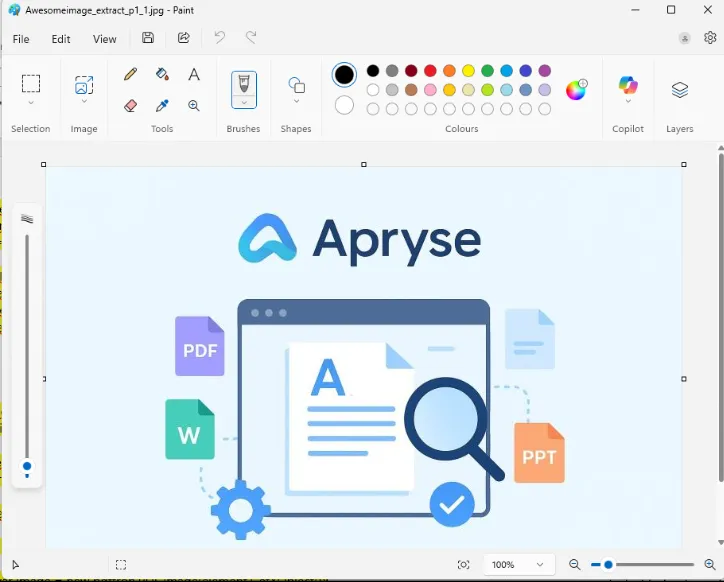Image resolution: width=724 pixels, height=582 pixels.
Task: Expand the Image options chevron
Action: point(84,101)
